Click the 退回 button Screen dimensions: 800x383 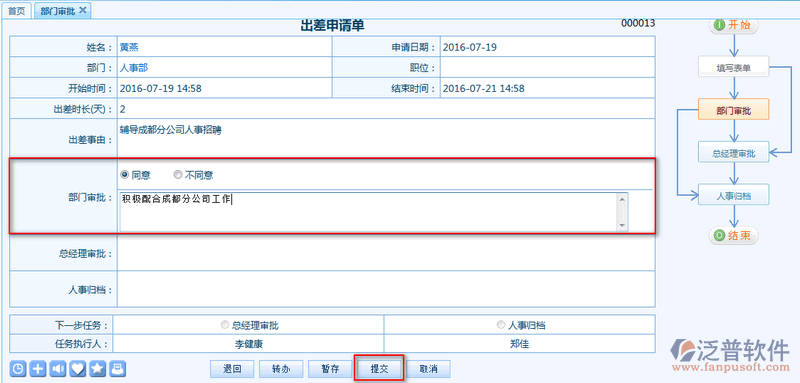(232, 369)
